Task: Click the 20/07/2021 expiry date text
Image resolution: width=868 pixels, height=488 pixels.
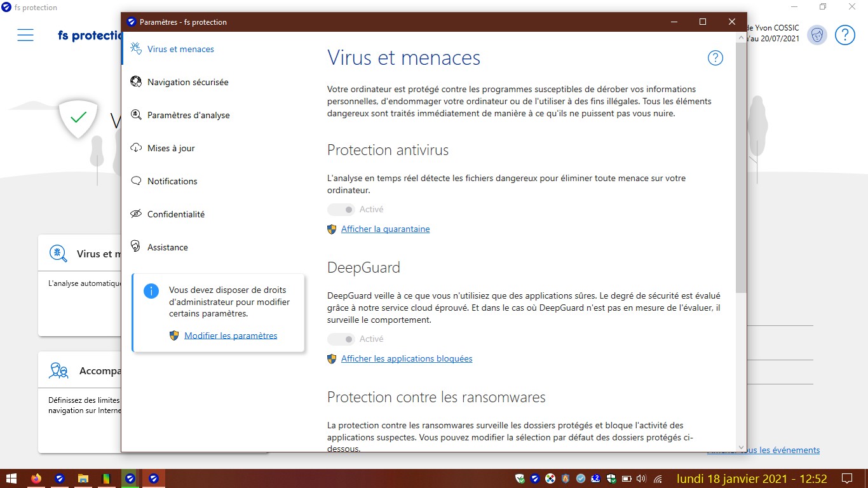Action: pos(779,39)
